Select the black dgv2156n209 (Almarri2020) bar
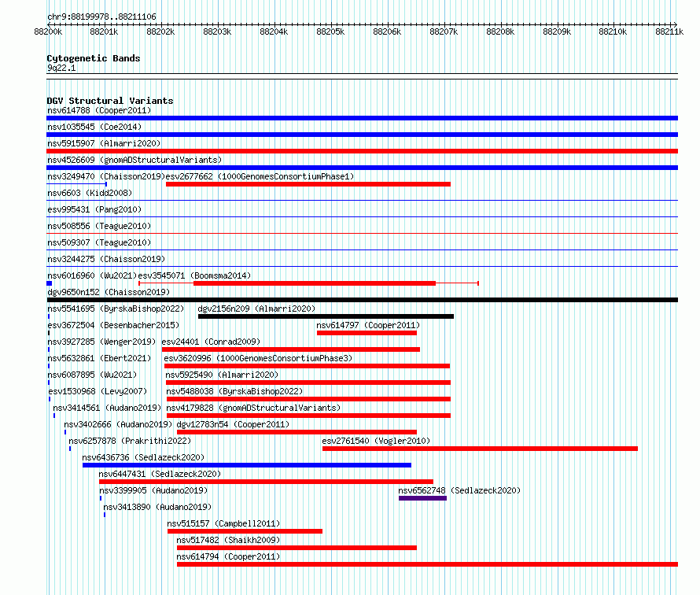This screenshot has width=700, height=595. pos(326,316)
